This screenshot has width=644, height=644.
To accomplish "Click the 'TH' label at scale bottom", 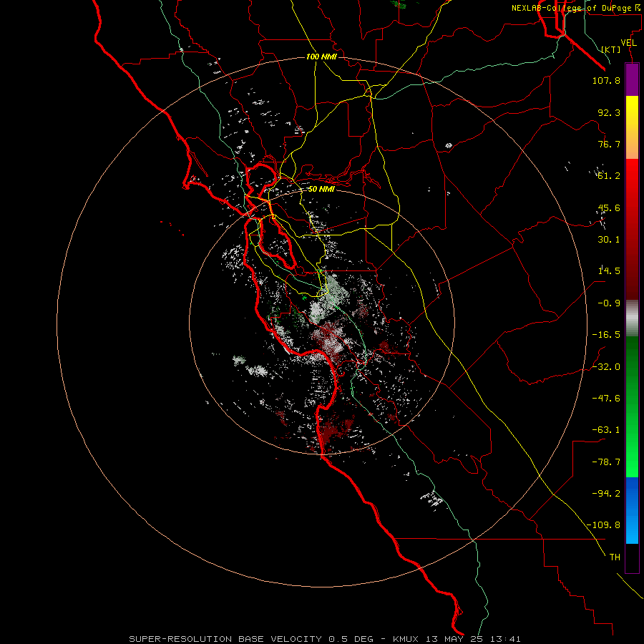I will (615, 557).
